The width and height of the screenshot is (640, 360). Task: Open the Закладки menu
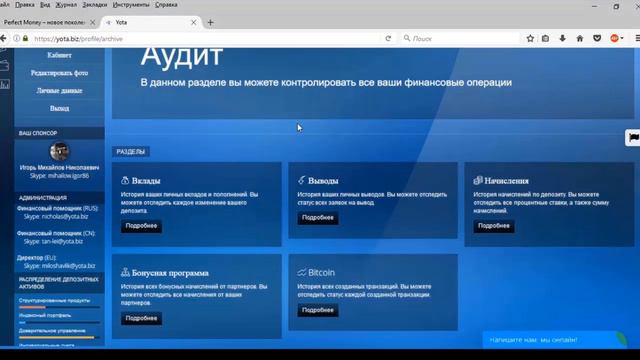click(x=95, y=5)
